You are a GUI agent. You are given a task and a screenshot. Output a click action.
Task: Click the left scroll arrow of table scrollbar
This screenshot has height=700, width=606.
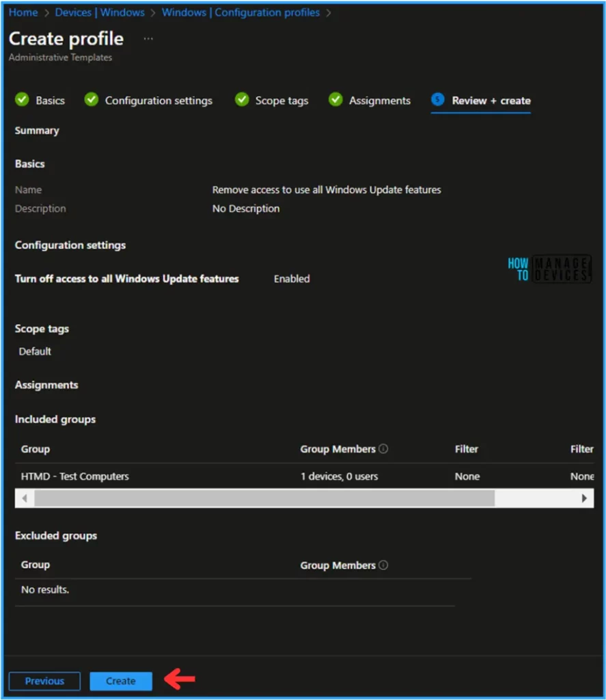tap(25, 498)
